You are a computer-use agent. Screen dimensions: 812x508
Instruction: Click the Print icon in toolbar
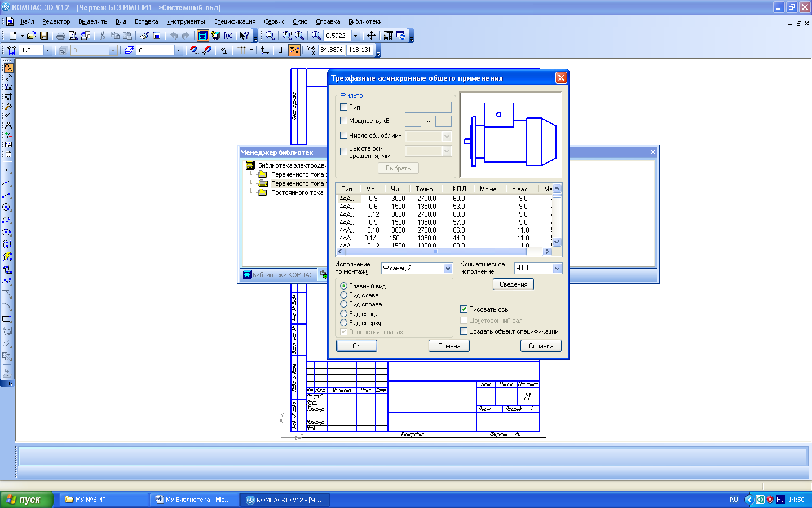[x=60, y=36]
